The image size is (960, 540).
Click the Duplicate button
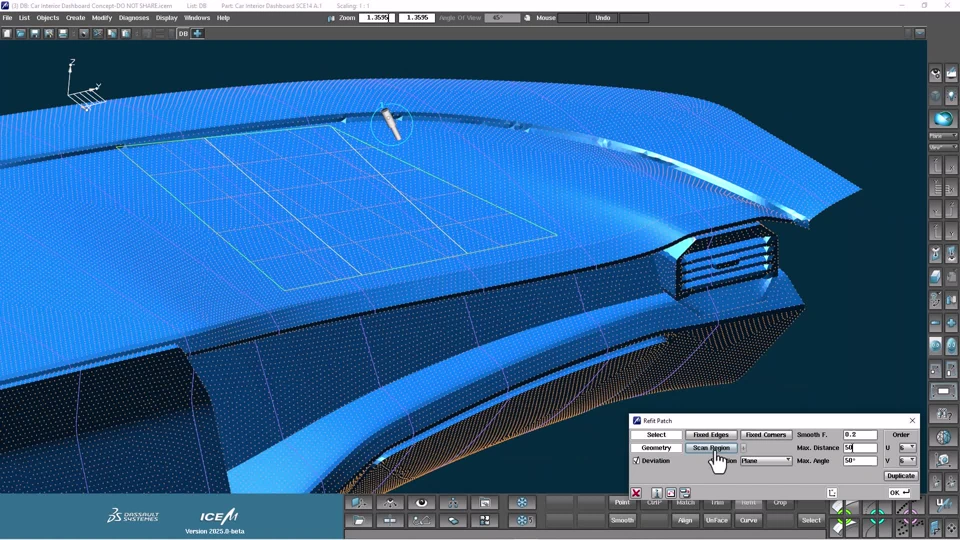(900, 476)
